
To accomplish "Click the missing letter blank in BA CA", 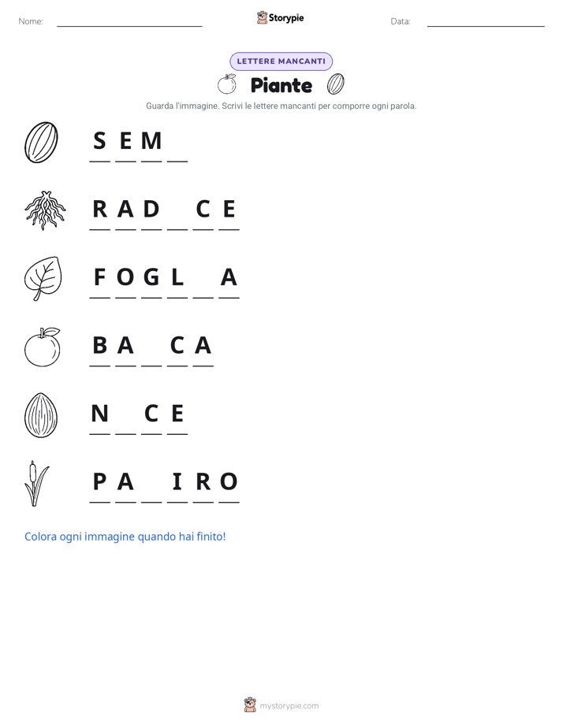I will 151,352.
